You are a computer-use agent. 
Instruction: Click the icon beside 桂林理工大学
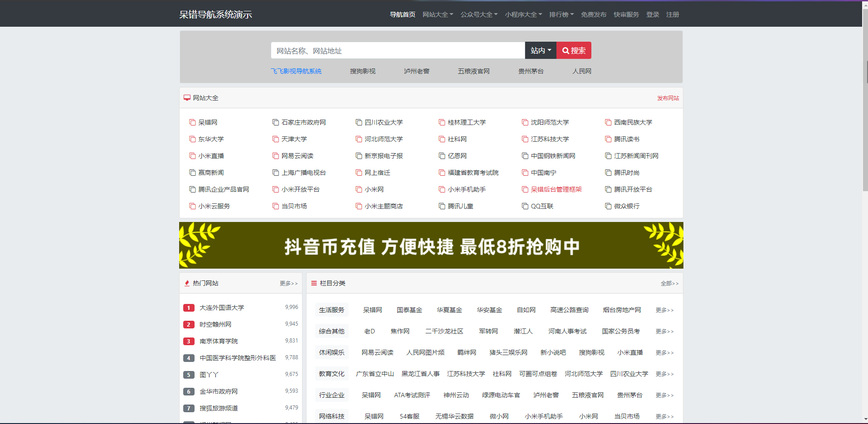pyautogui.click(x=442, y=122)
